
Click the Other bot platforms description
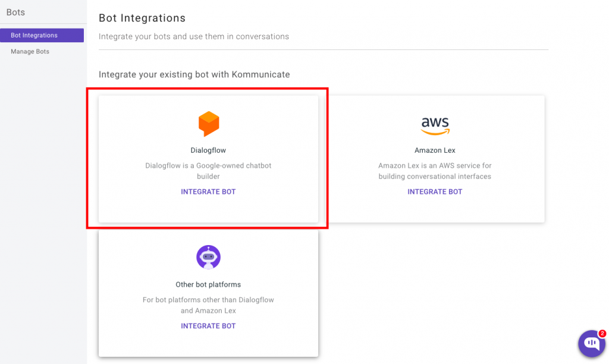pos(208,305)
